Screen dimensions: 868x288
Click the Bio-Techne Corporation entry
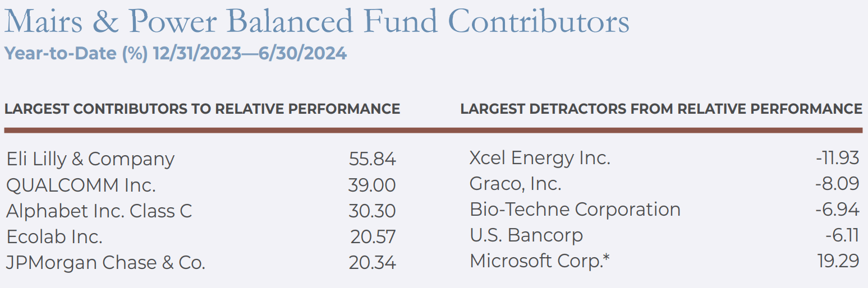point(575,210)
